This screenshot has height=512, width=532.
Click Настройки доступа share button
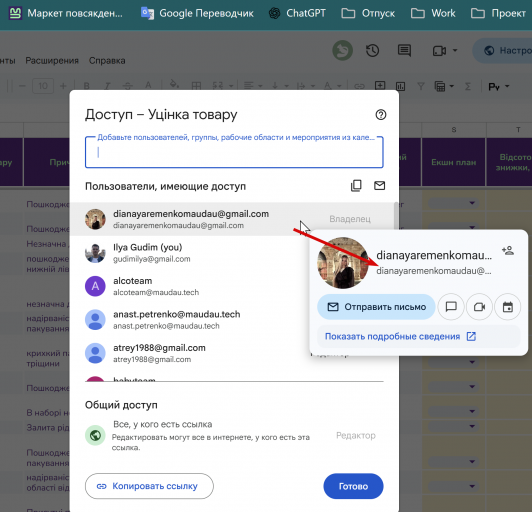[x=503, y=51]
